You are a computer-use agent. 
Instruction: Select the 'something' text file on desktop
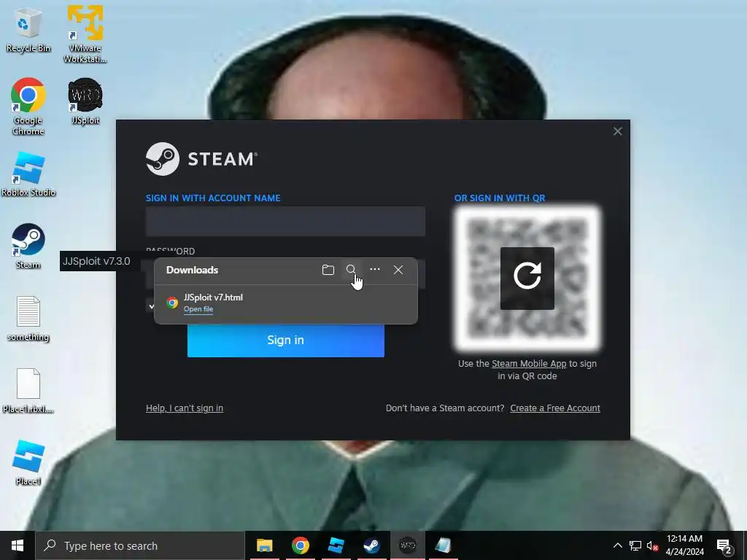coord(28,319)
